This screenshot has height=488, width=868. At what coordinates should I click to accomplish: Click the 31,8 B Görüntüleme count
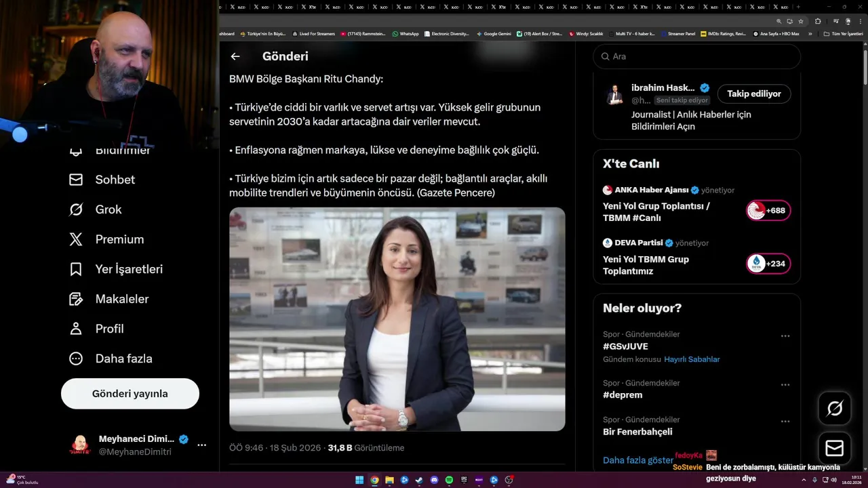click(x=366, y=448)
